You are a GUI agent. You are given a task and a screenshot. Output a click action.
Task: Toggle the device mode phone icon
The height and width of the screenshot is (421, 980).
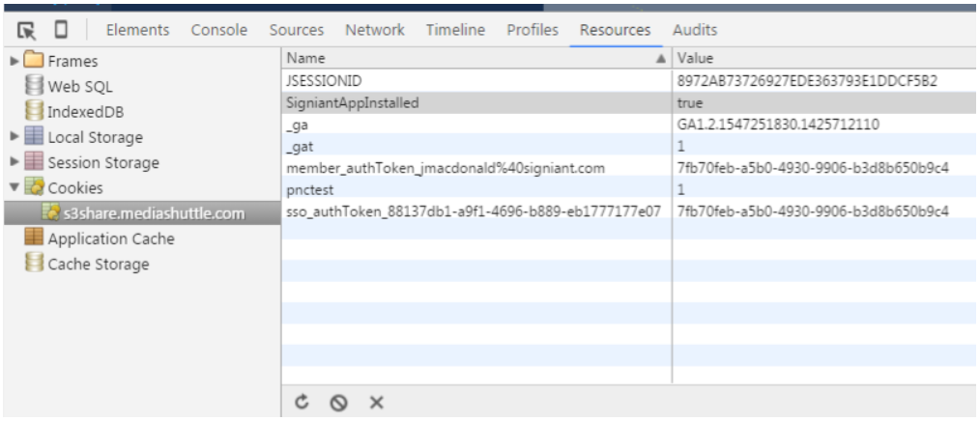pos(61,29)
